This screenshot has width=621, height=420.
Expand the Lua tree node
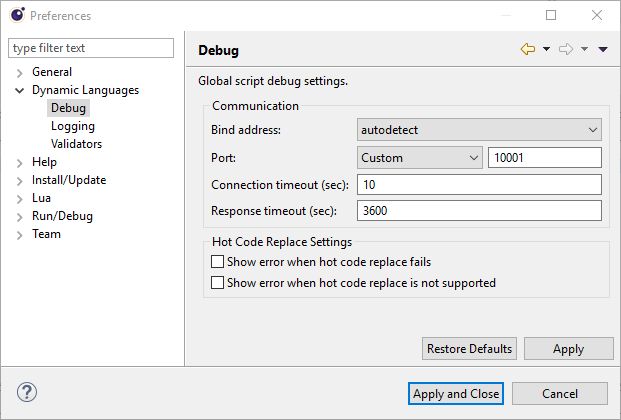(19, 199)
